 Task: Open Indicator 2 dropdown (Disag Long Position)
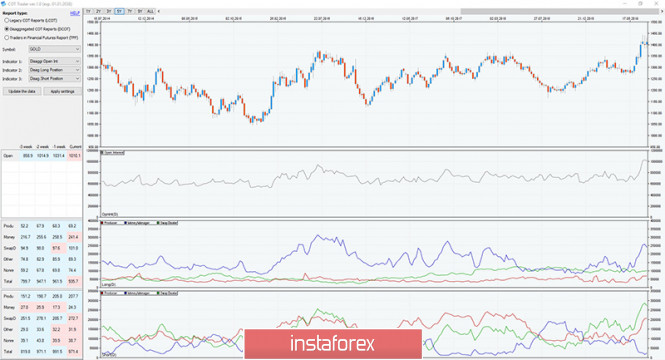[x=54, y=70]
